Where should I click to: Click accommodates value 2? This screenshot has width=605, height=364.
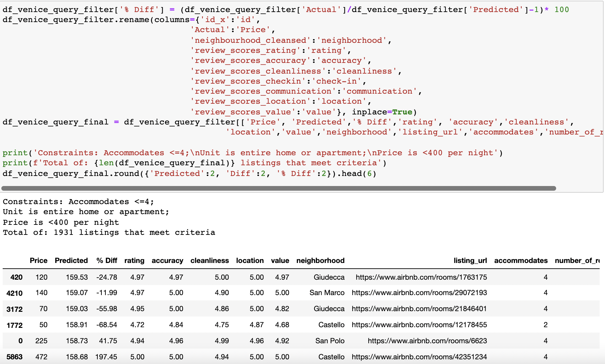pos(545,325)
